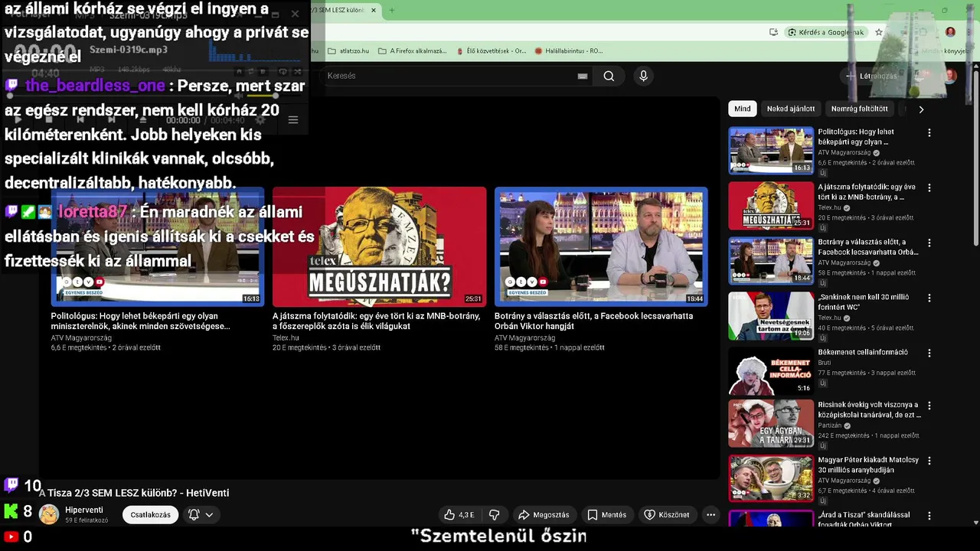Open the on-screen keyboard icon in the search box
Viewport: 980px width, 551px height.
[583, 76]
